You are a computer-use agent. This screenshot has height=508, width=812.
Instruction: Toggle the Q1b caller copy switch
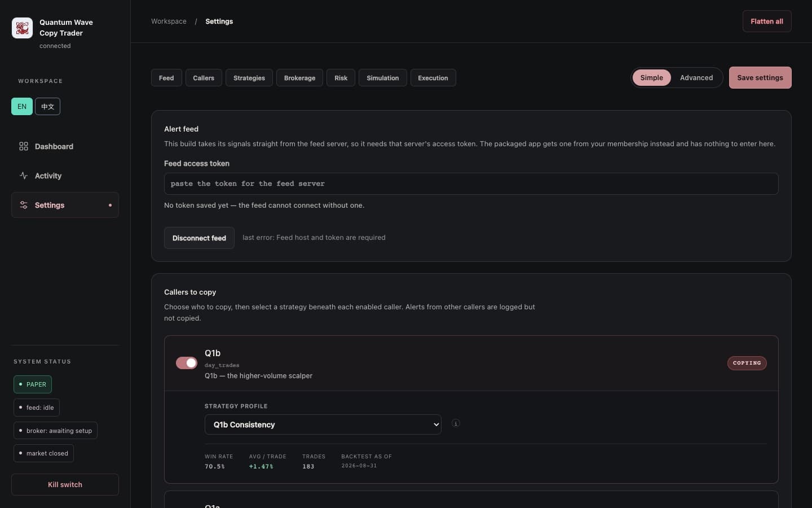187,363
